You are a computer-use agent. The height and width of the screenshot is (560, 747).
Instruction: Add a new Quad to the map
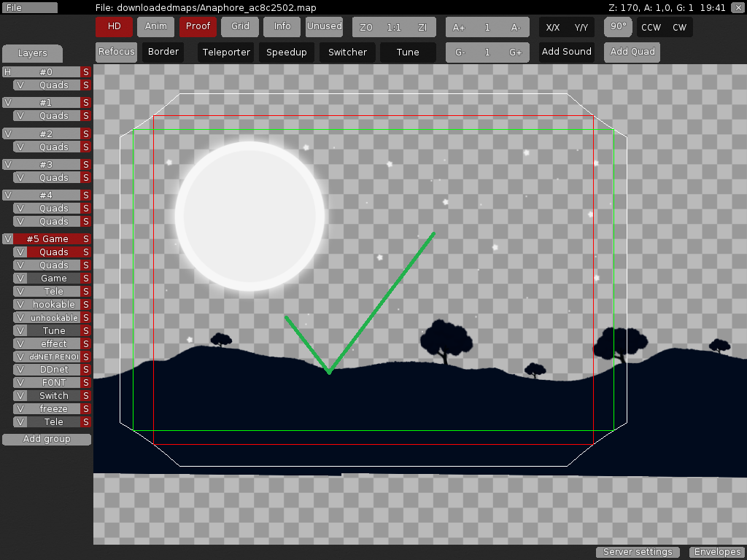632,51
